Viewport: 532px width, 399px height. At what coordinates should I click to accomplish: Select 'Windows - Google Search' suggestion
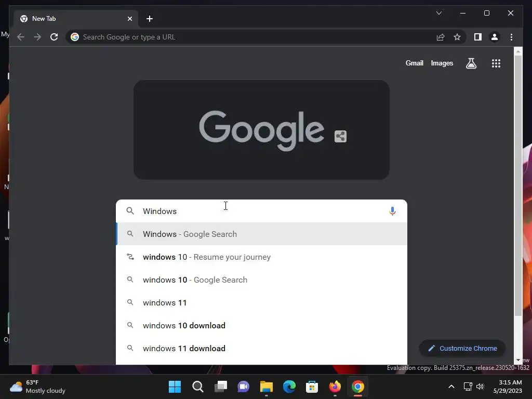[261, 234]
